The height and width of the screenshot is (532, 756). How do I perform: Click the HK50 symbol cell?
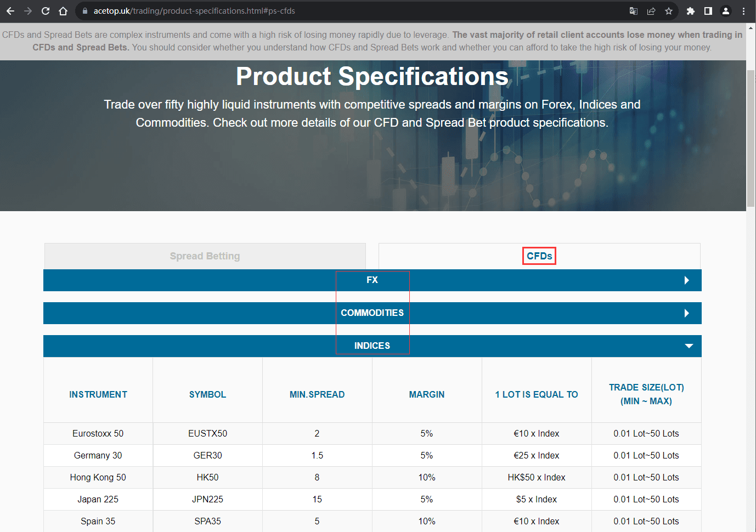click(x=207, y=478)
